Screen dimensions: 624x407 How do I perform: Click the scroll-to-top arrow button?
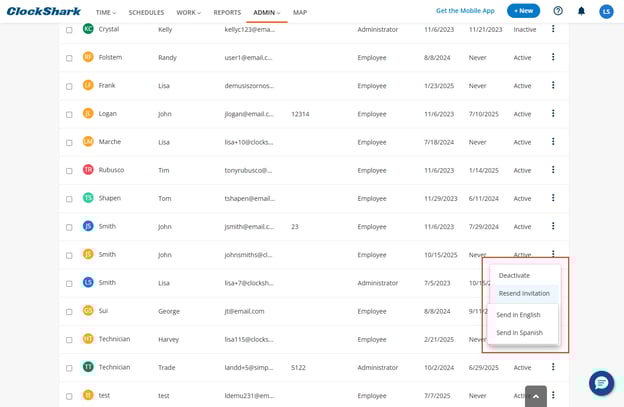click(536, 396)
